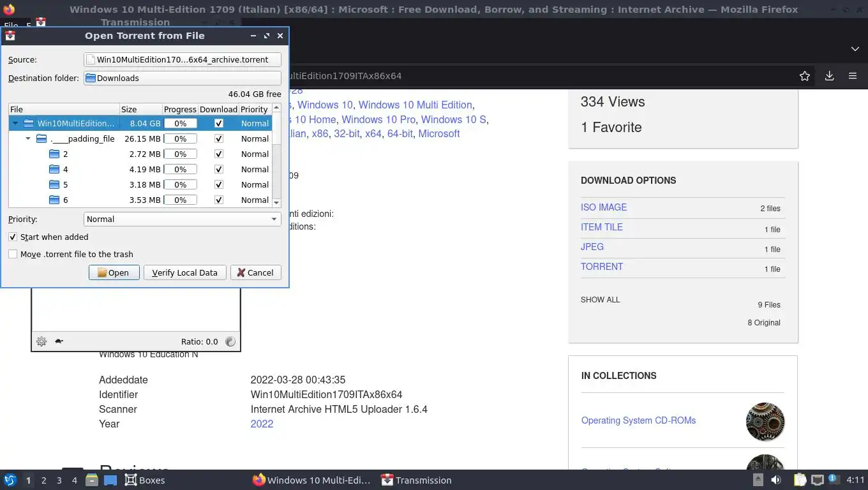Cancel the Open Torrent dialog

coord(255,272)
